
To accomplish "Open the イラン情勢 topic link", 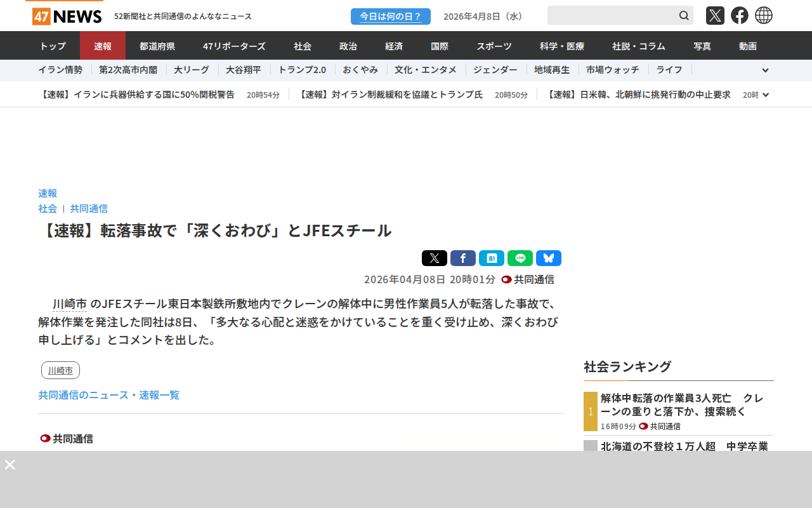I will tap(60, 70).
